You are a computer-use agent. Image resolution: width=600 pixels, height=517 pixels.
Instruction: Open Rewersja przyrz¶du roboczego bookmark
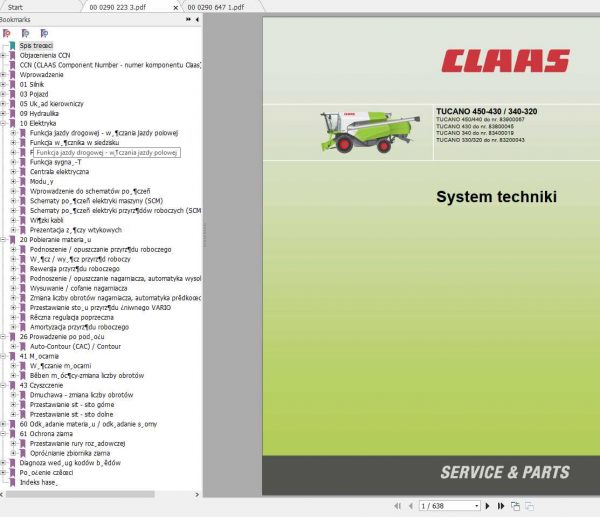(75, 269)
